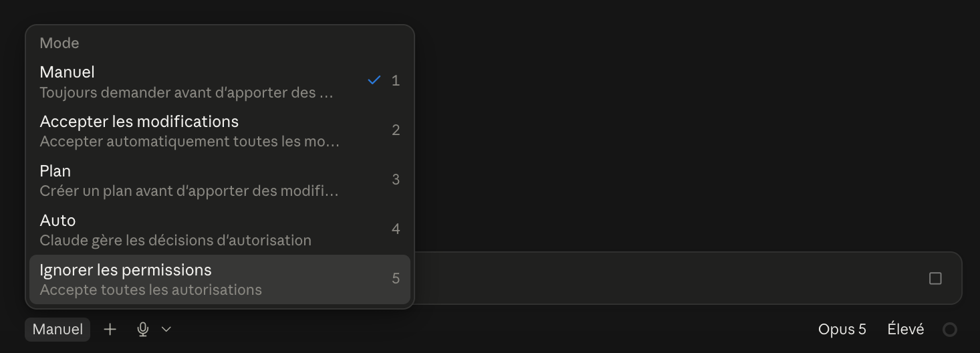Image resolution: width=980 pixels, height=353 pixels.
Task: Click shortcut number 2 beside Accepter les modifications
Action: point(396,130)
